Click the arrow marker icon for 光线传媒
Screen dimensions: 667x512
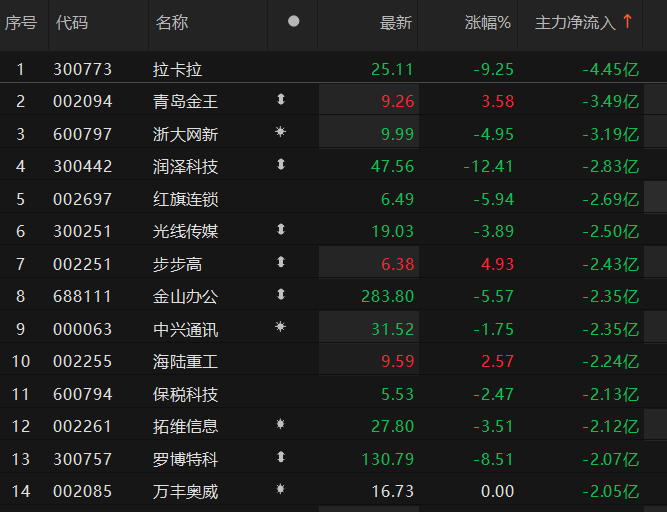[281, 230]
